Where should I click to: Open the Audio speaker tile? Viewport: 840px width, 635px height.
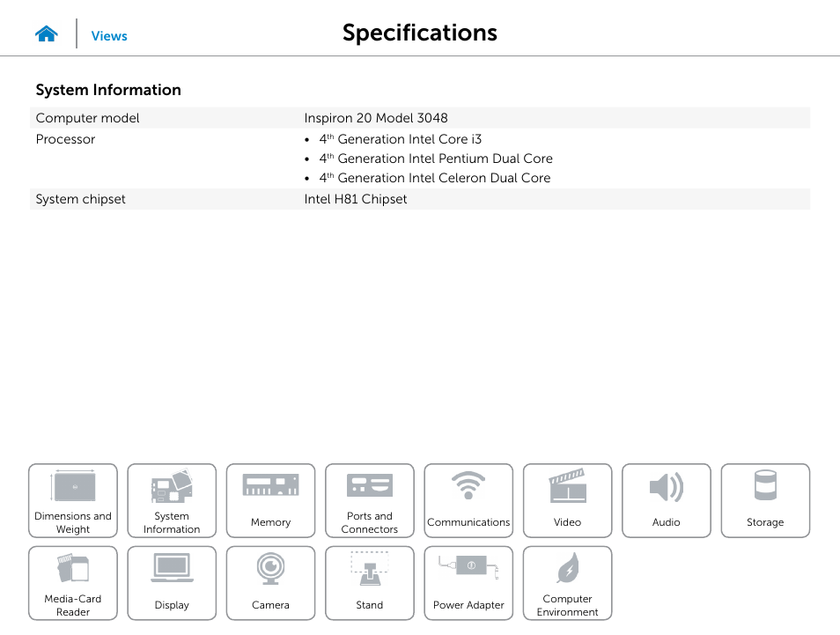(x=667, y=500)
